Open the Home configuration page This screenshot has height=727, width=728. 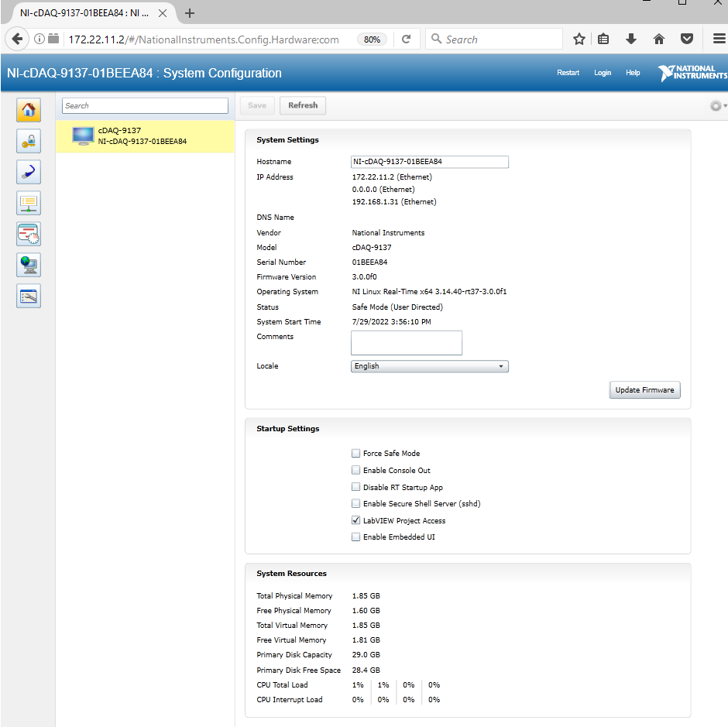[29, 110]
